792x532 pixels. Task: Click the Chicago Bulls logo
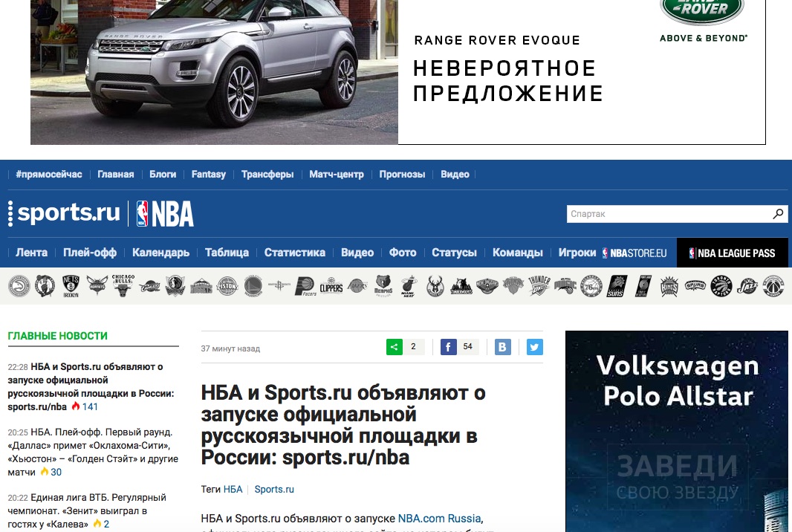[x=123, y=286]
